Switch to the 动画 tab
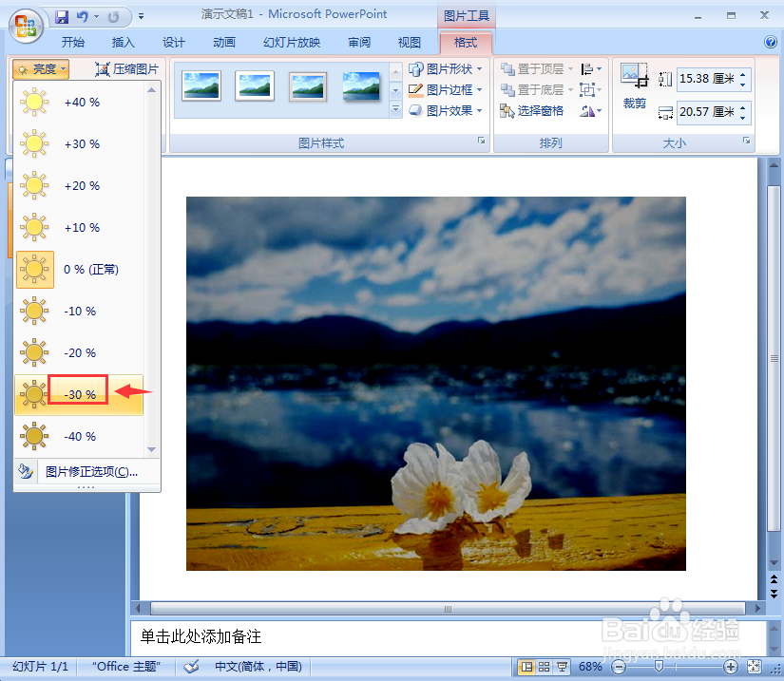 pyautogui.click(x=224, y=43)
